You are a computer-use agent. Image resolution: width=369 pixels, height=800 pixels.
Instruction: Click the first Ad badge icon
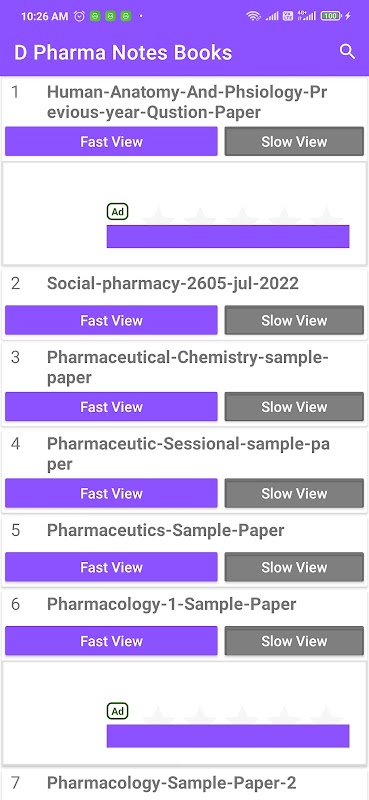tap(117, 212)
